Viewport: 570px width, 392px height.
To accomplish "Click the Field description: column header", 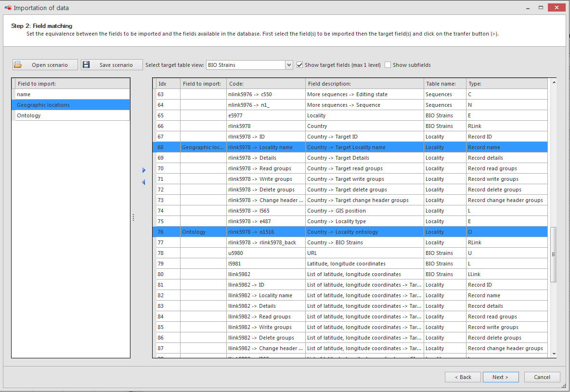I will point(364,84).
